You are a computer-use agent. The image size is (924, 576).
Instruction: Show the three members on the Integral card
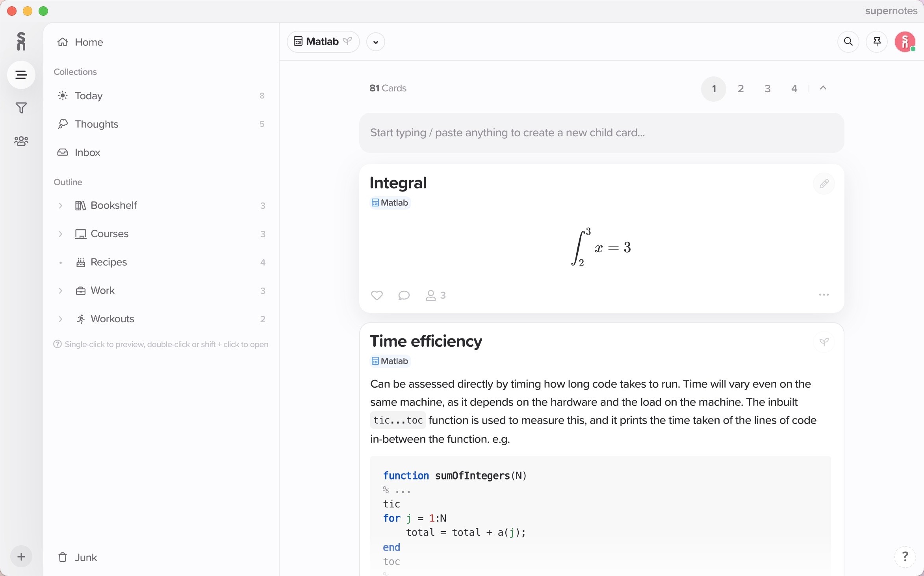(x=435, y=295)
